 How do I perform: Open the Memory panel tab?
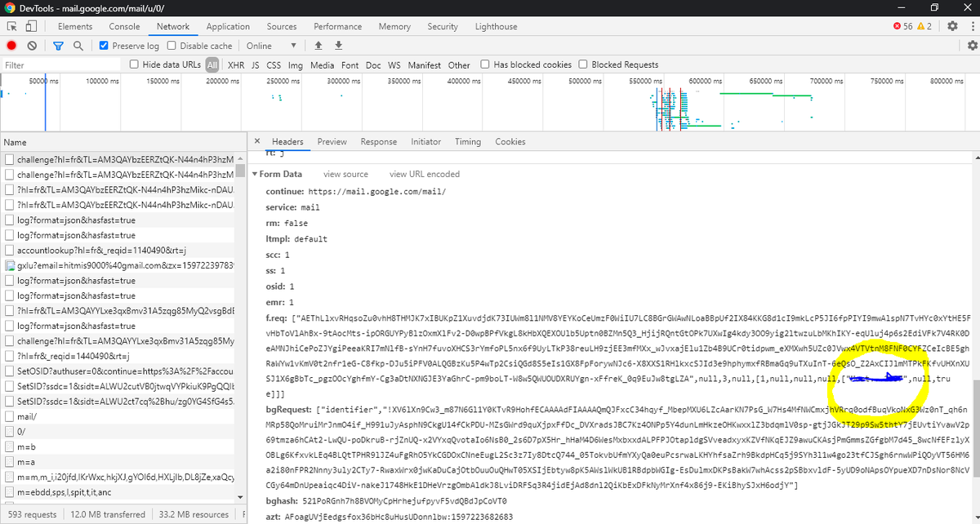(x=394, y=26)
